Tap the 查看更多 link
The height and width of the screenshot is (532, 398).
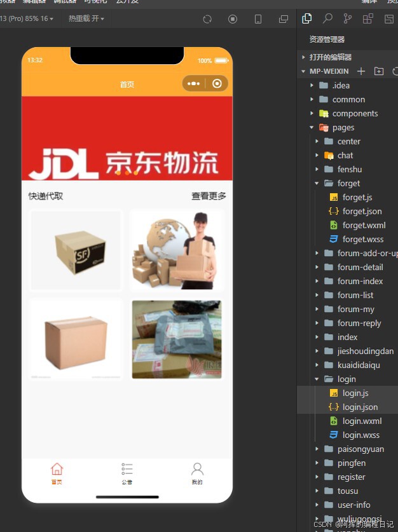click(x=209, y=196)
